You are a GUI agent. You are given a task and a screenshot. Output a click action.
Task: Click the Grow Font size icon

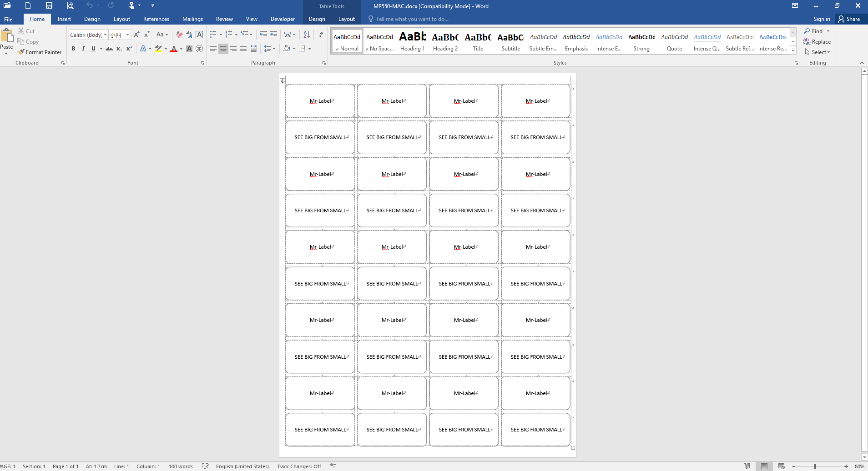pyautogui.click(x=136, y=35)
